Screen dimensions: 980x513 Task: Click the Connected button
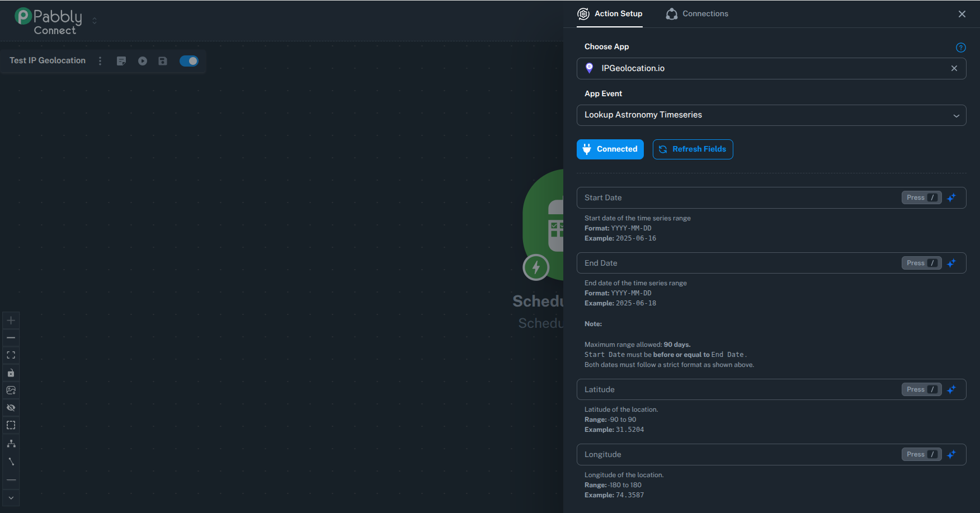[x=610, y=149]
